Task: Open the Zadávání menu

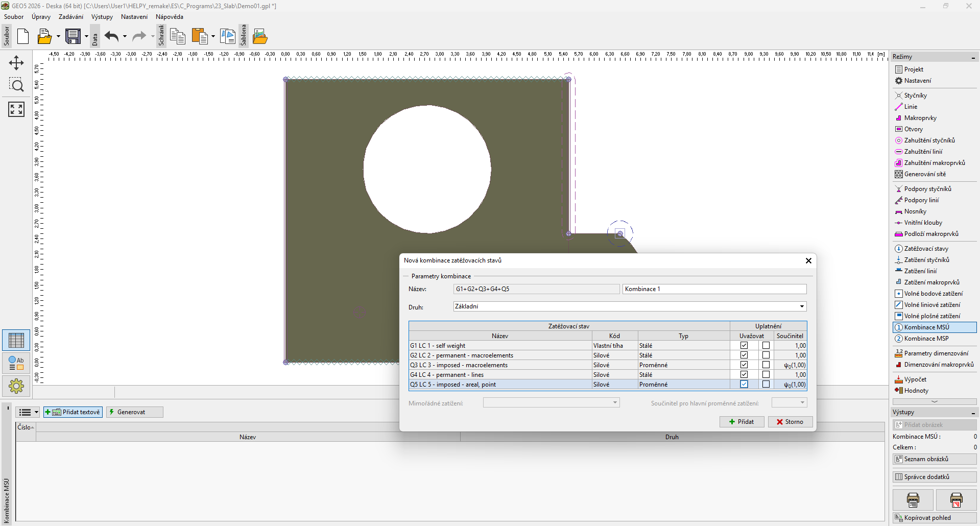Action: (70, 17)
